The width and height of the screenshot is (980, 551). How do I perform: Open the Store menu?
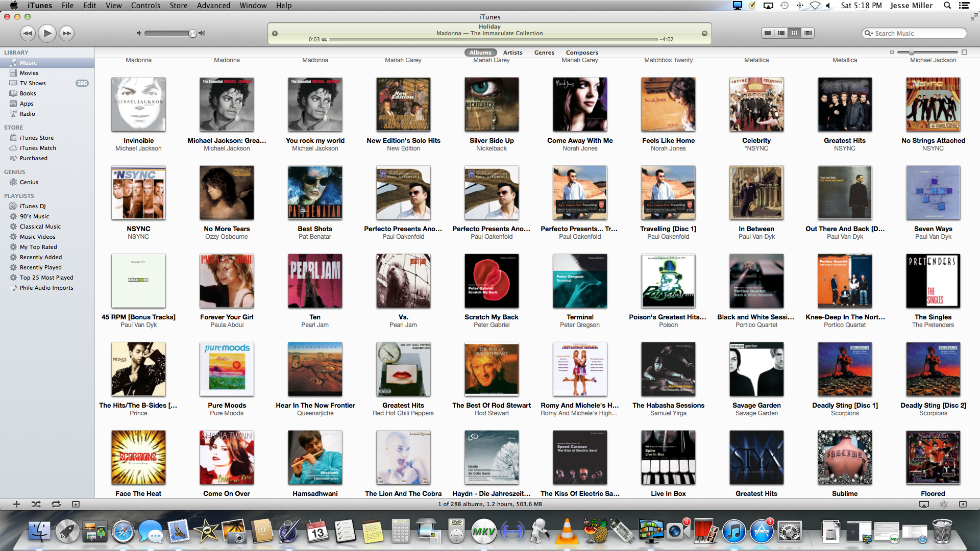(179, 6)
